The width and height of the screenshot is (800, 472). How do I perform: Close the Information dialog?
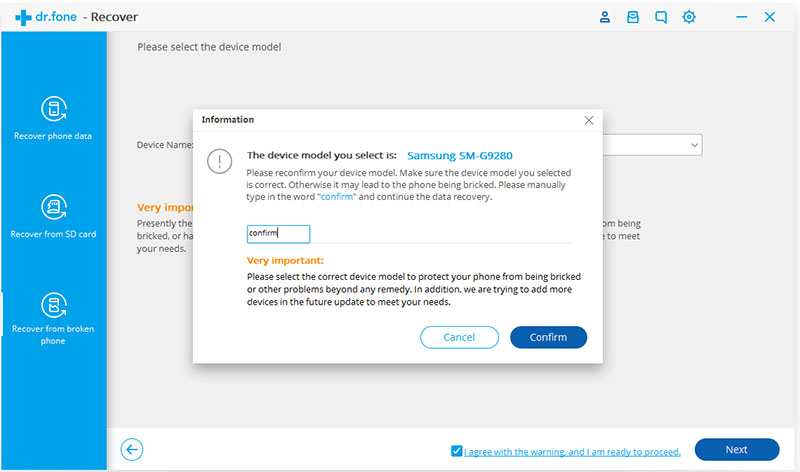(588, 120)
